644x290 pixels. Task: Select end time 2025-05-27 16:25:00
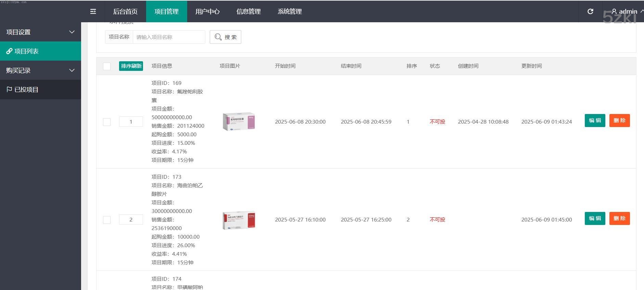(x=366, y=219)
